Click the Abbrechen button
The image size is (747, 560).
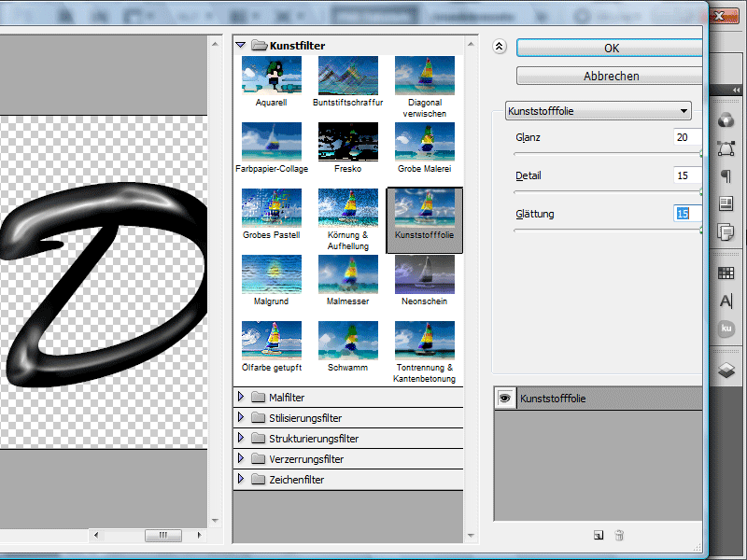[610, 77]
